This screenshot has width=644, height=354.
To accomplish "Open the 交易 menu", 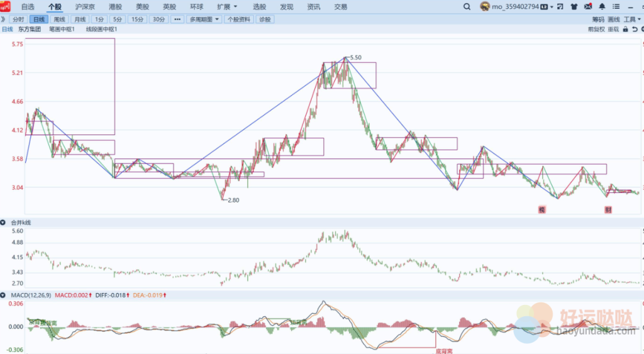I will pos(340,7).
